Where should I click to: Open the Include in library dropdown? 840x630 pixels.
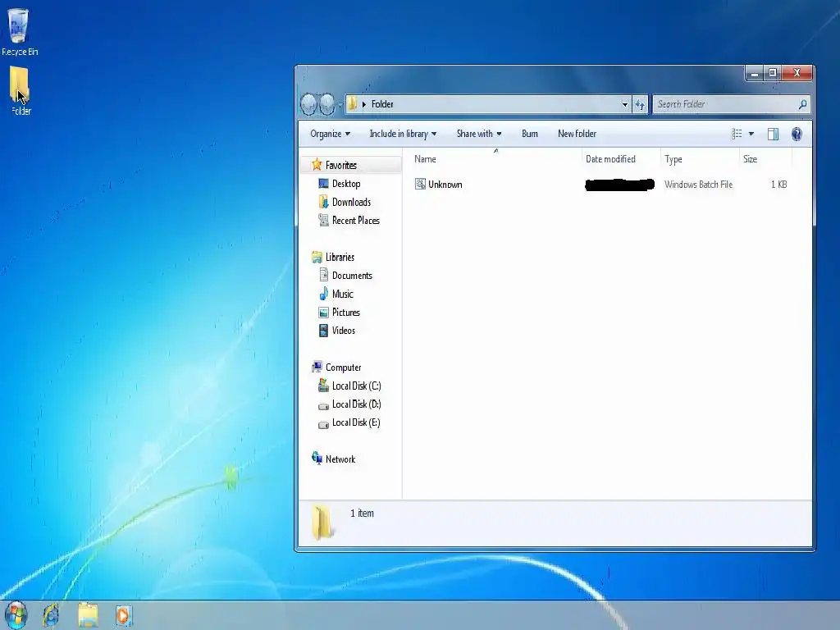point(403,134)
